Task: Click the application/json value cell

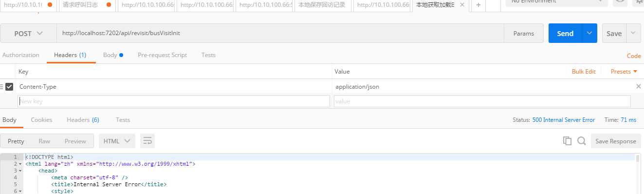Action: [482, 87]
